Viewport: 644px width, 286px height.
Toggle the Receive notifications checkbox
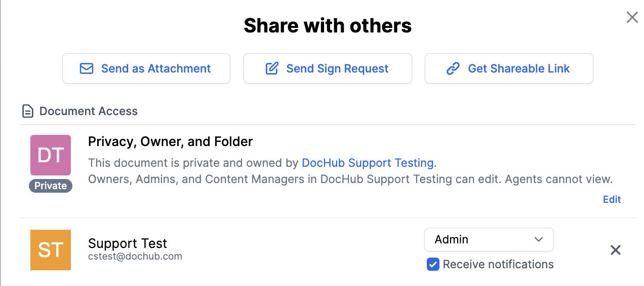(433, 264)
